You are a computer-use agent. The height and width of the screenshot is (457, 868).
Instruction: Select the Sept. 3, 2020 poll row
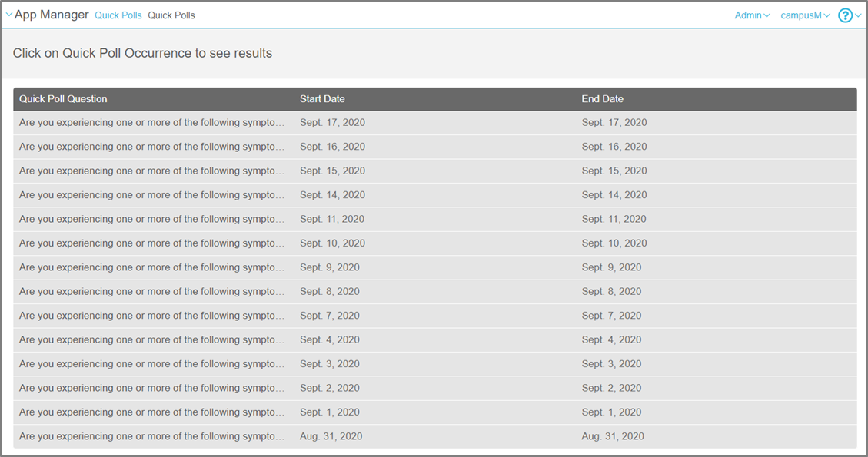152,364
